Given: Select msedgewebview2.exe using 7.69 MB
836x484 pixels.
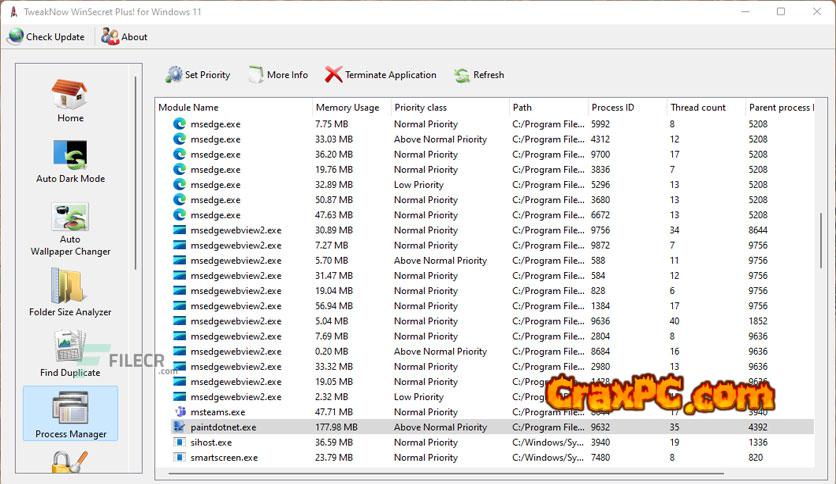Looking at the screenshot, I should point(485,336).
